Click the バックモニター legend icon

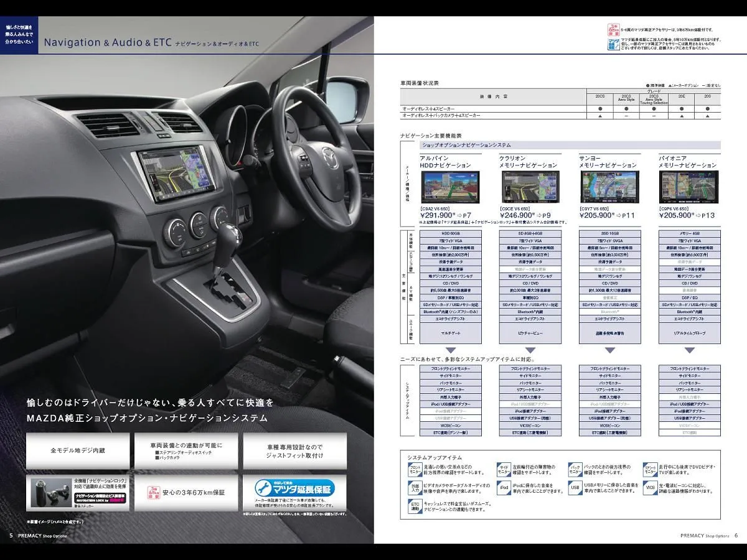coord(576,470)
